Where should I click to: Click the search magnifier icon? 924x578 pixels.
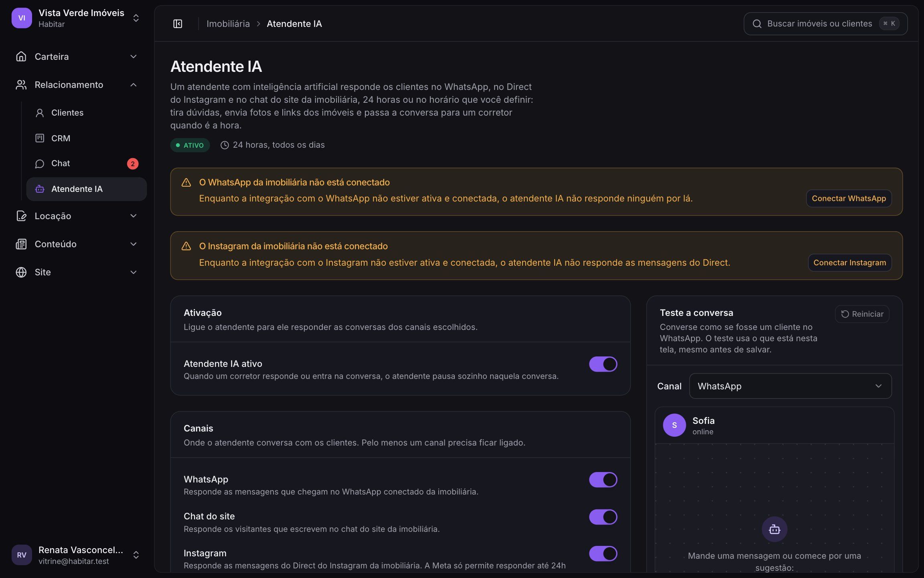coord(757,24)
